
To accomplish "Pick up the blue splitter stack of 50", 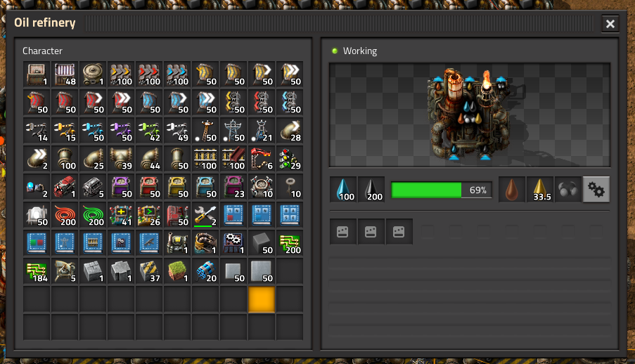I will point(290,103).
